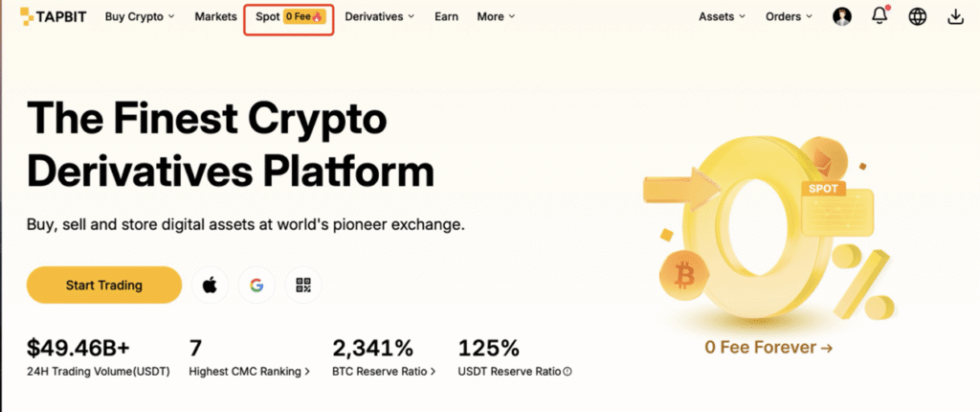Image resolution: width=980 pixels, height=412 pixels.
Task: Expand the Derivatives dropdown menu
Action: coord(380,16)
